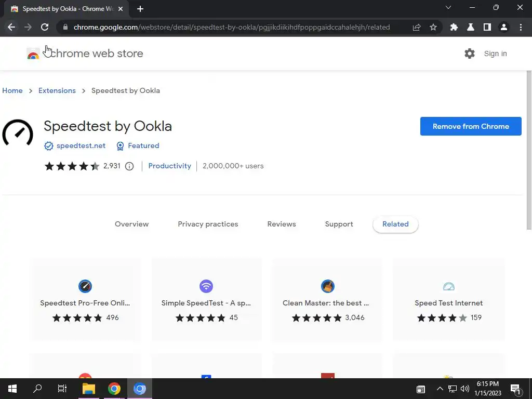Go to Home breadcrumb
Image resolution: width=532 pixels, height=399 pixels.
[12, 90]
